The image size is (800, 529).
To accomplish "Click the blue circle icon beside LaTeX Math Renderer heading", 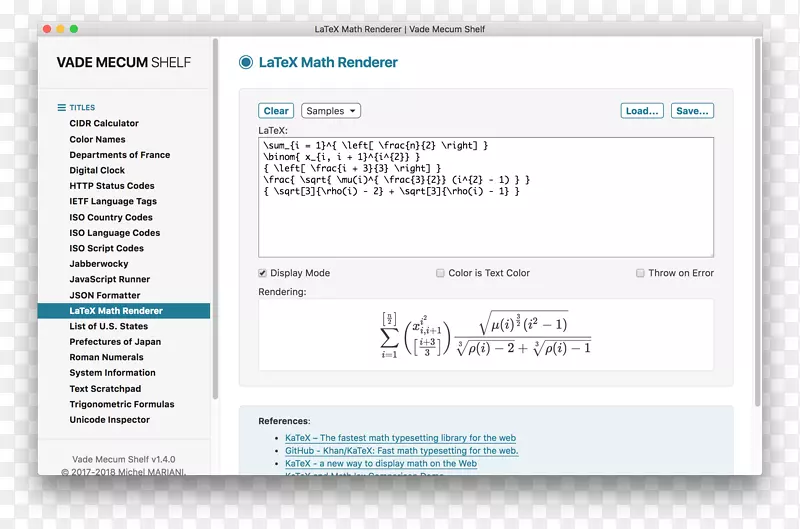I will [246, 62].
